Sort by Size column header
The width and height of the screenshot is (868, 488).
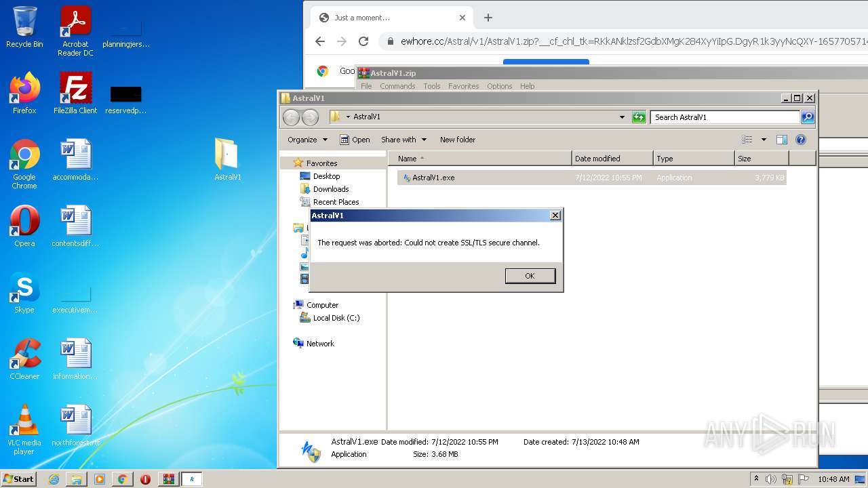pyautogui.click(x=762, y=159)
